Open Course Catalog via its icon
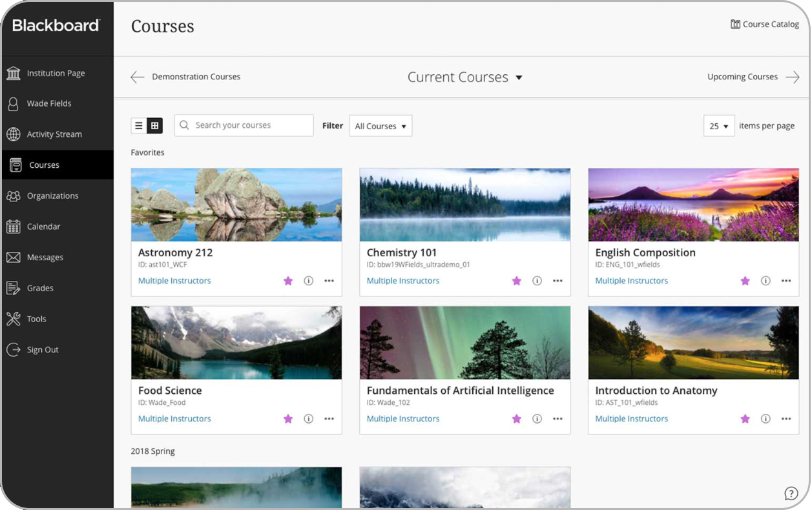Viewport: 812px width, 510px height. coord(735,25)
